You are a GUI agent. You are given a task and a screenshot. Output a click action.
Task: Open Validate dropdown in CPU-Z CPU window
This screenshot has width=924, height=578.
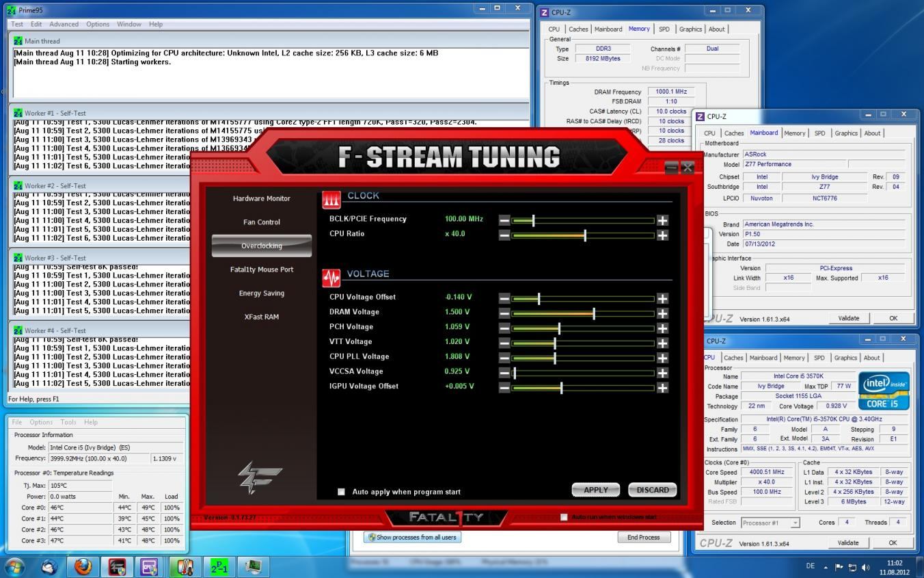[x=848, y=542]
